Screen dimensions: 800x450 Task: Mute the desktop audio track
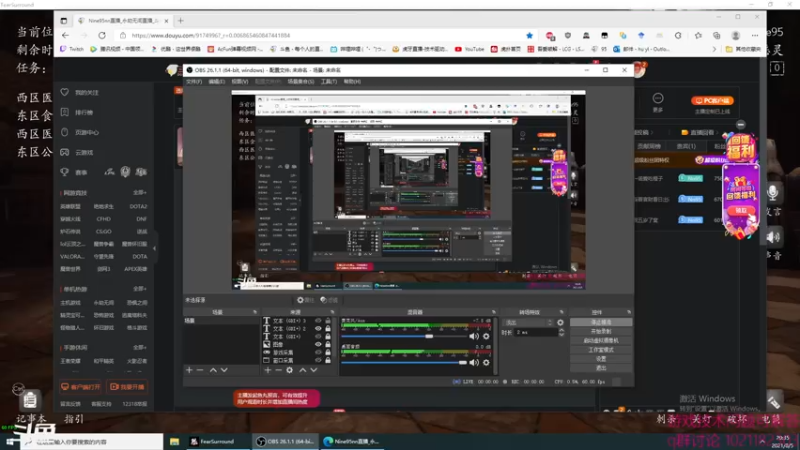474,362
